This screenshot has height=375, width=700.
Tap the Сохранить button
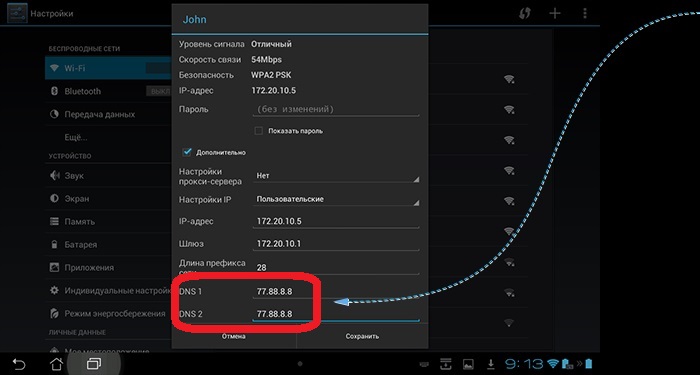pos(362,336)
